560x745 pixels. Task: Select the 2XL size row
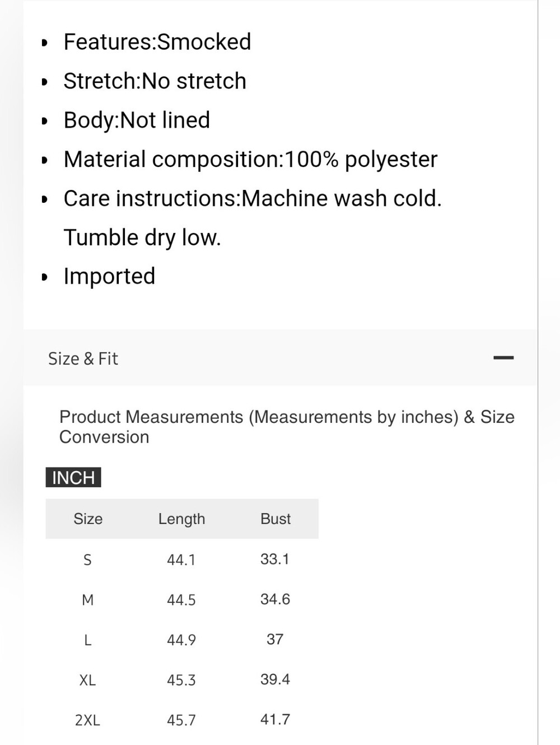point(182,720)
